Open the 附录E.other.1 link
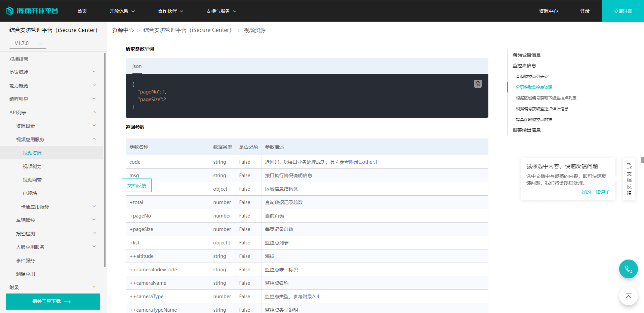 pyautogui.click(x=363, y=162)
